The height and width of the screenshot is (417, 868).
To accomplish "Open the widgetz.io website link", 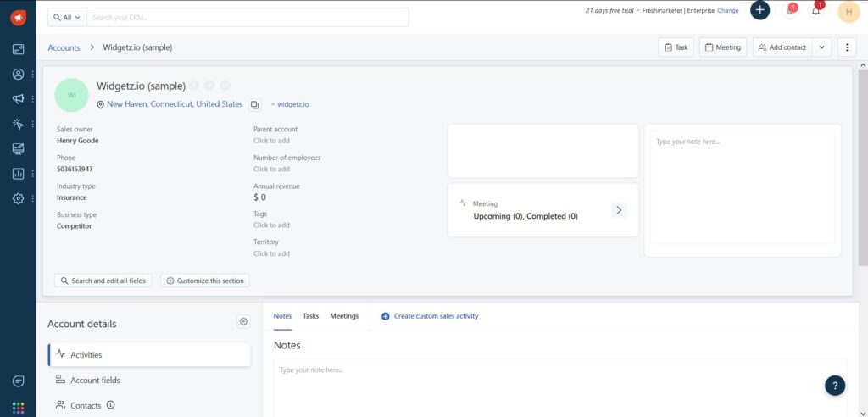I will (292, 104).
